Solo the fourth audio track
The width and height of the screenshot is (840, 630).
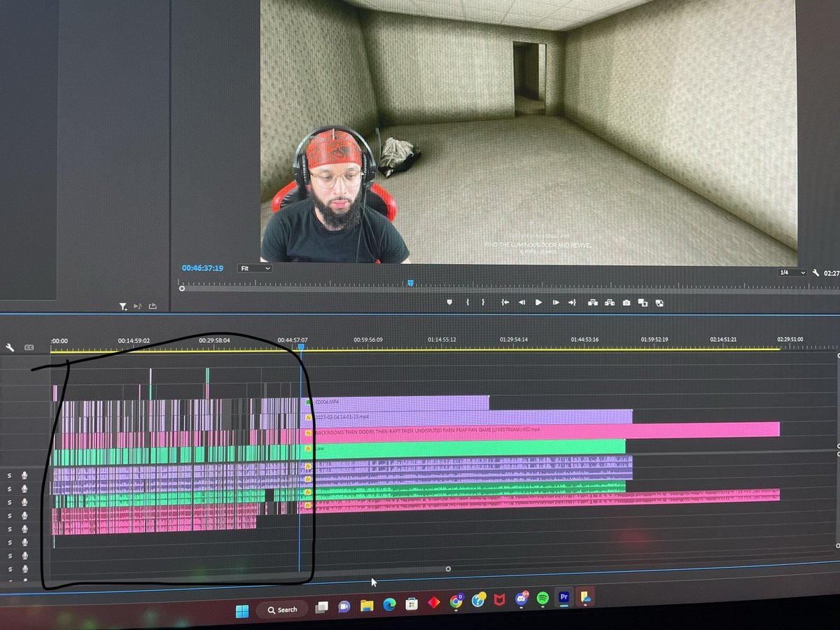pyautogui.click(x=10, y=515)
